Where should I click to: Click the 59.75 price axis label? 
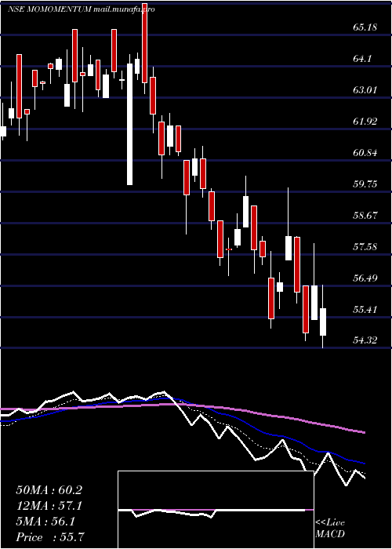pos(365,184)
